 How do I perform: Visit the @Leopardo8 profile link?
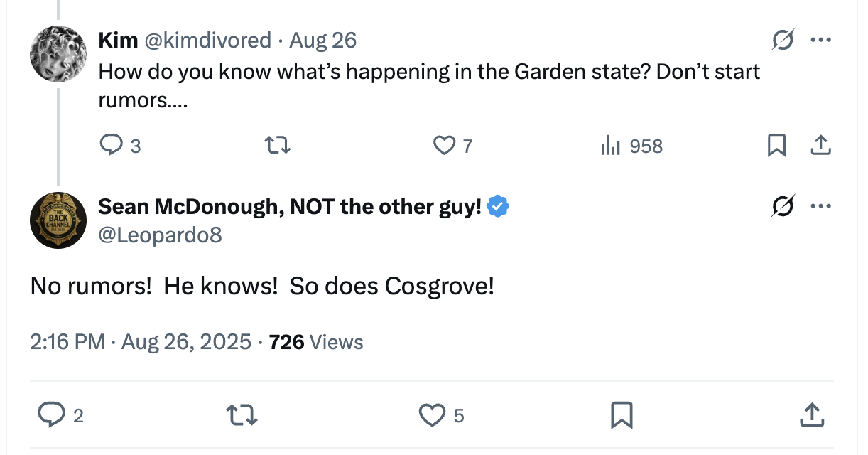[160, 234]
